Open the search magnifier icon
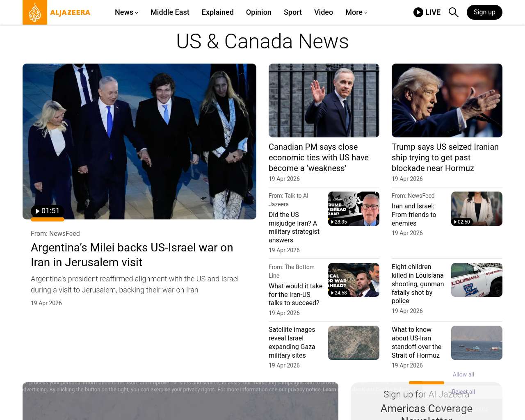The width and height of the screenshot is (525, 420). [453, 12]
